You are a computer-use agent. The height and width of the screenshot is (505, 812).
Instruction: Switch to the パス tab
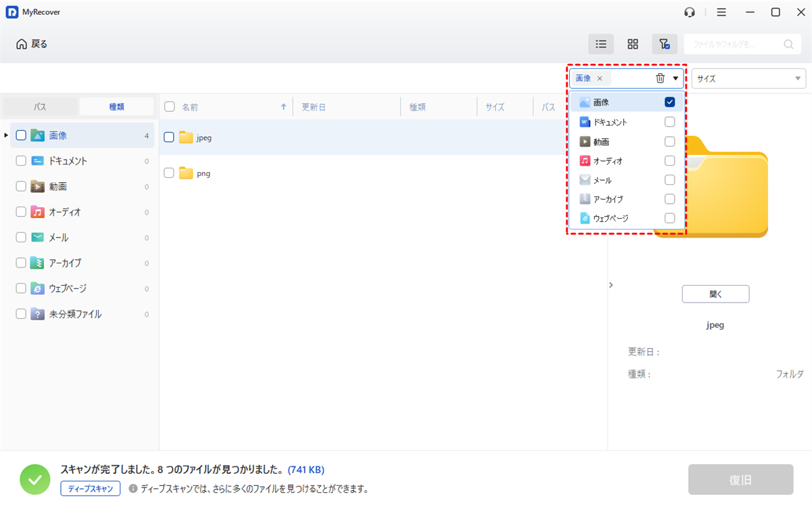pyautogui.click(x=41, y=107)
